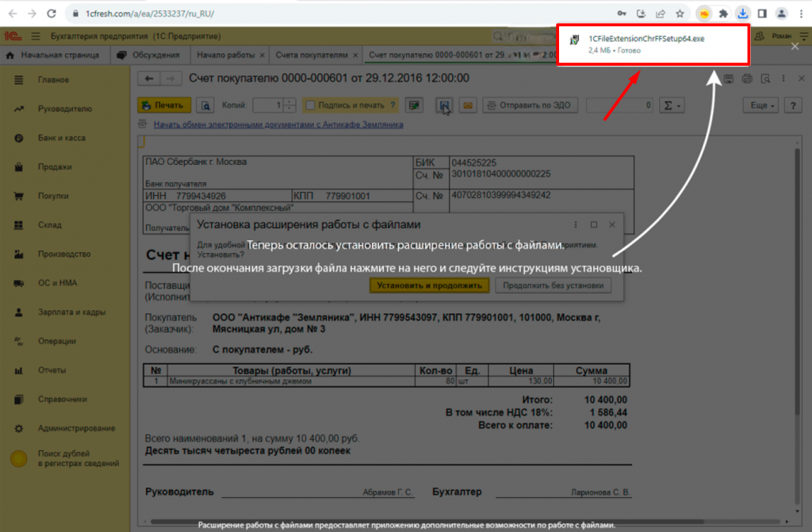The image size is (812, 532).
Task: Click the user name Роман
Action: (781, 36)
